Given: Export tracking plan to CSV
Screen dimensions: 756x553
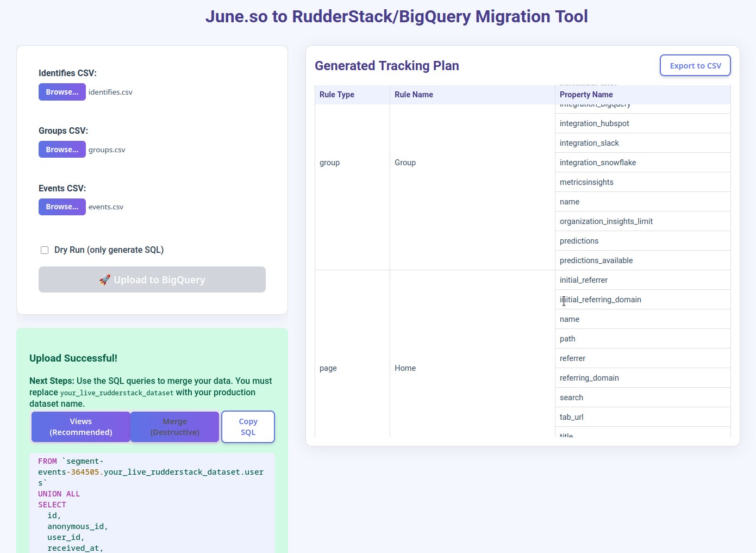Looking at the screenshot, I should [x=695, y=65].
